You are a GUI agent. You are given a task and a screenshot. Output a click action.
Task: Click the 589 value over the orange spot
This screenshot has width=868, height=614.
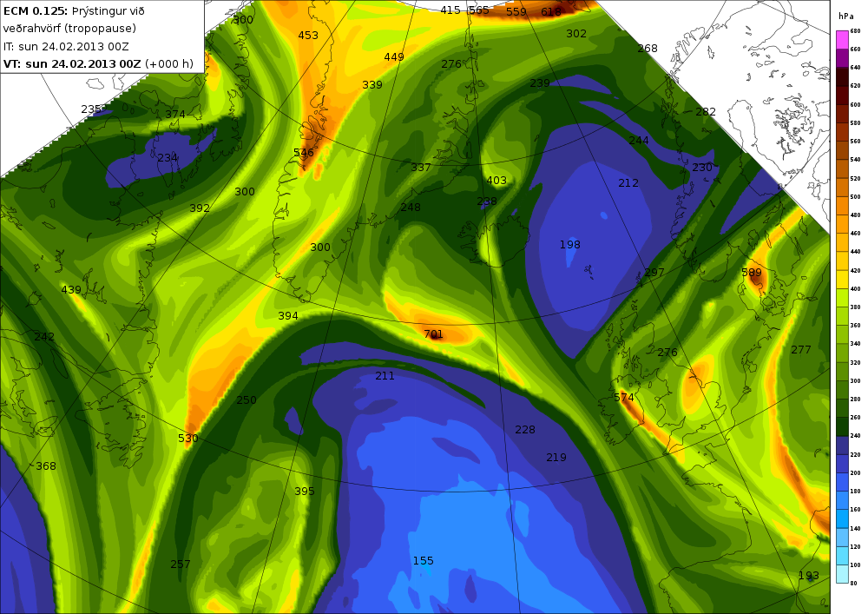(x=751, y=272)
